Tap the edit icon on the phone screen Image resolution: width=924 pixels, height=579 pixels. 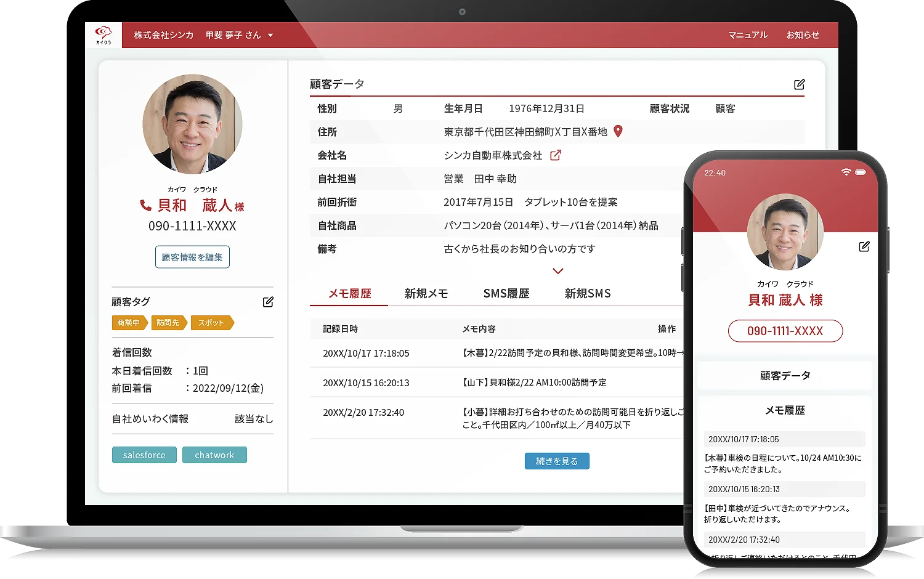[x=864, y=246]
